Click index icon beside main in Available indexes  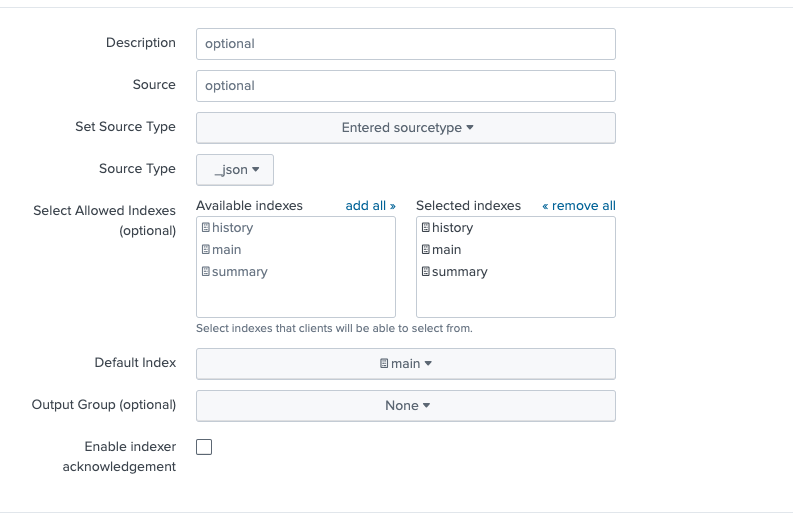tap(206, 250)
